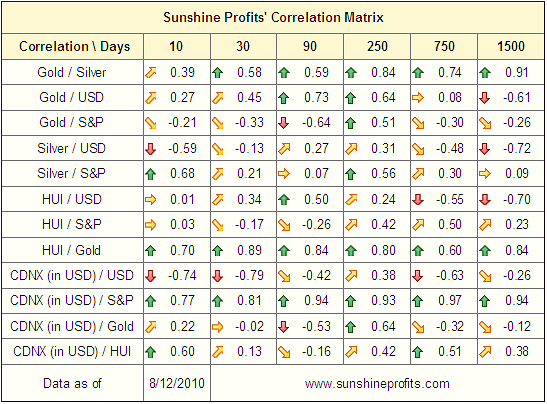
Task: Click green up arrow beside CDNX/S&P 0.97
Action: [x=418, y=301]
